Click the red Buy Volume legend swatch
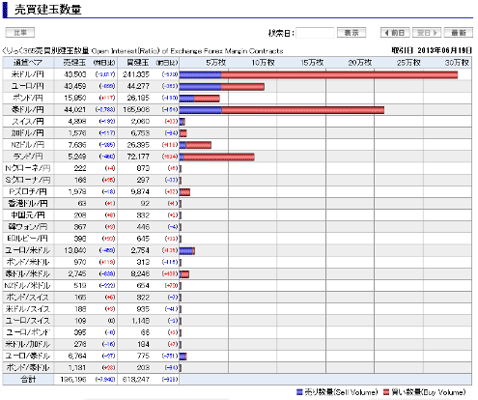478x400 pixels. (386, 392)
